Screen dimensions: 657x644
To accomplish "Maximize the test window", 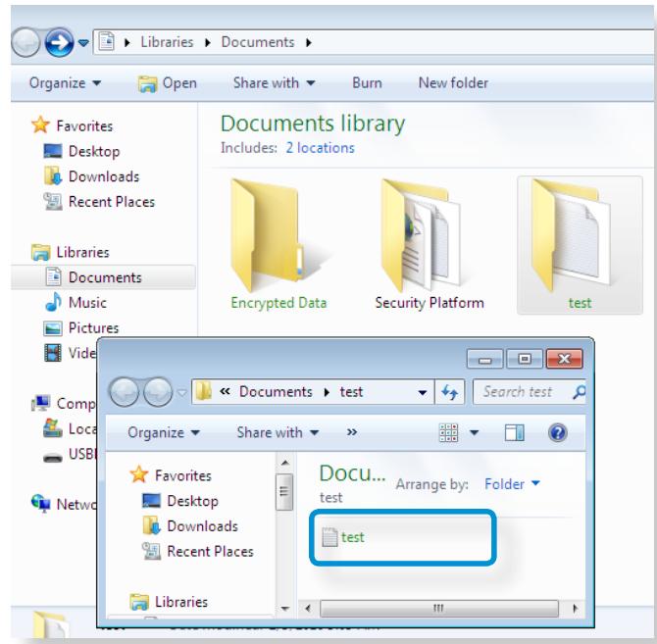I will (525, 359).
